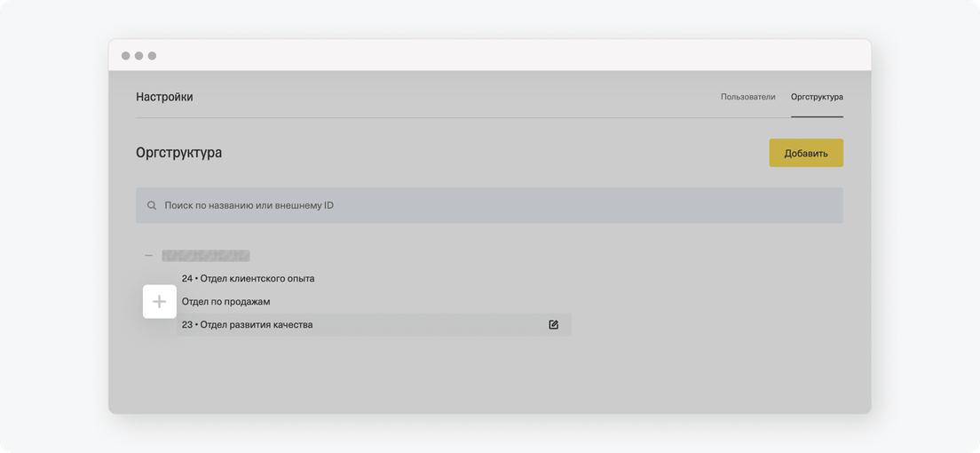Click the middle window control dot
This screenshot has height=453, width=980.
pyautogui.click(x=138, y=56)
